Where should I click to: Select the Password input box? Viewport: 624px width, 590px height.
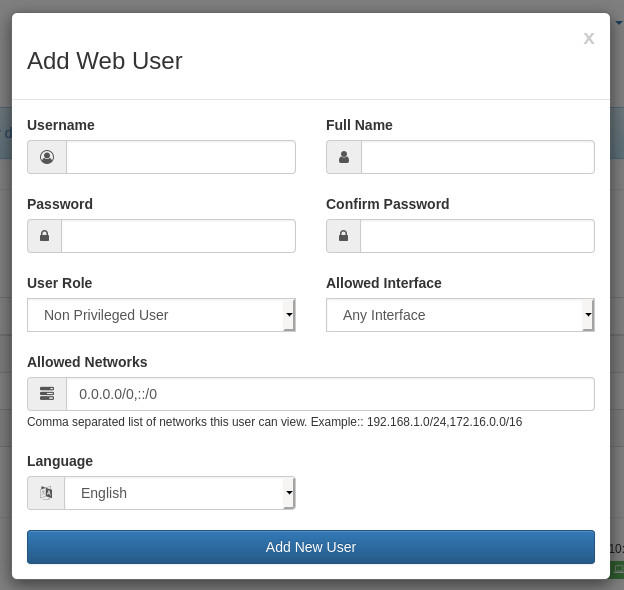(178, 236)
